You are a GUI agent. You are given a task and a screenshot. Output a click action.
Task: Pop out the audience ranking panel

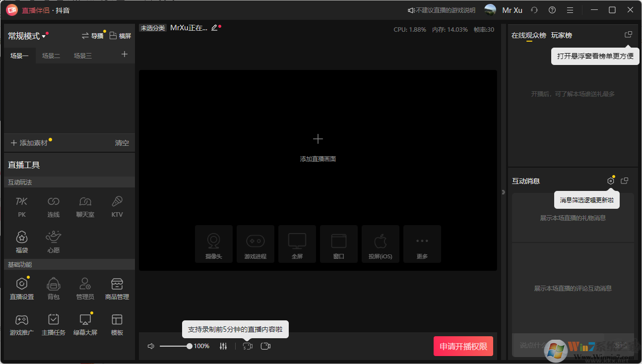tap(628, 35)
